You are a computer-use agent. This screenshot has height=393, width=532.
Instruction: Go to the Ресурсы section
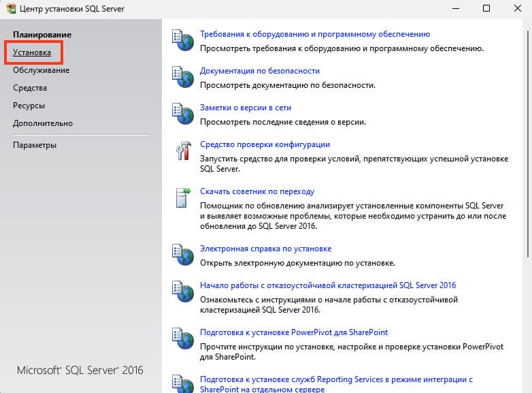pos(29,106)
